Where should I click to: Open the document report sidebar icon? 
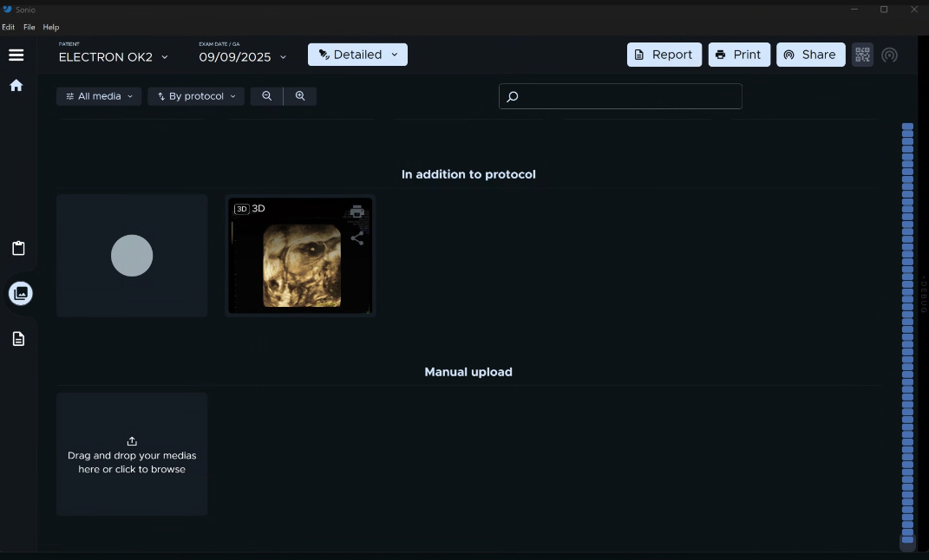18,339
